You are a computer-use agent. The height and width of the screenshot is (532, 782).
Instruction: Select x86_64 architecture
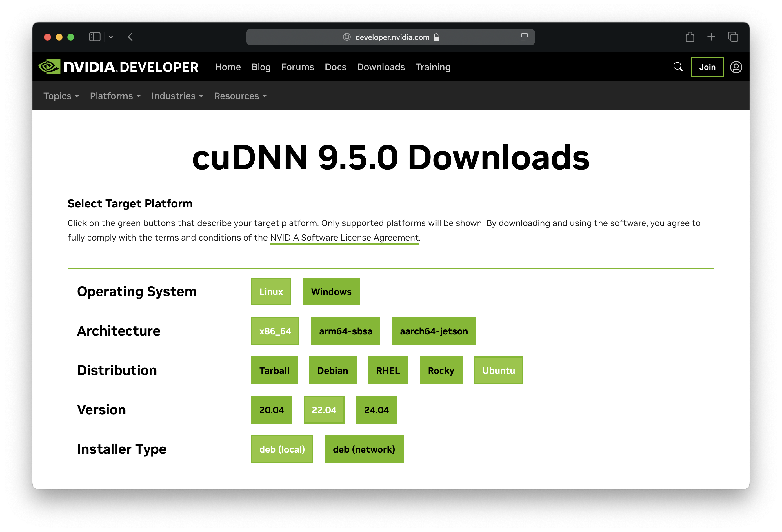point(275,331)
